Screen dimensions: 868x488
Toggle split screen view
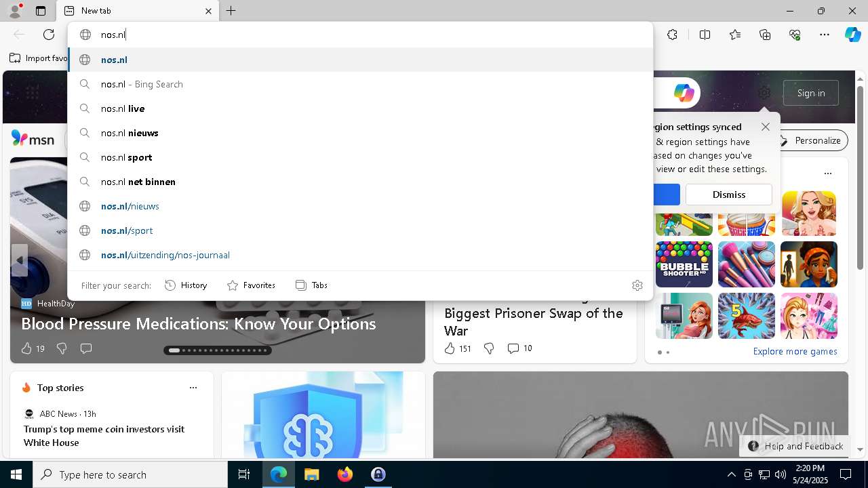coord(705,35)
